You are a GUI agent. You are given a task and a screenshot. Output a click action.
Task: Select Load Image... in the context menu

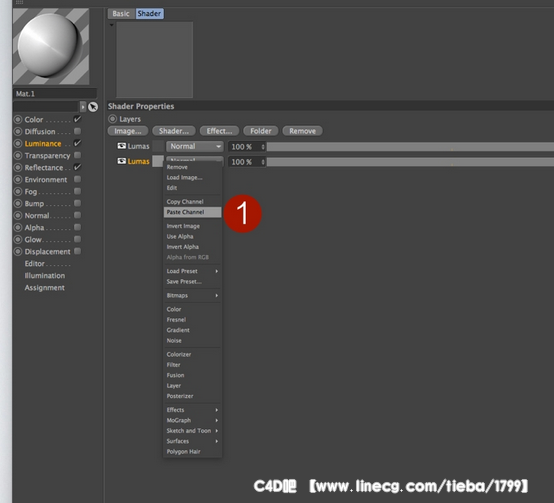tap(192, 177)
